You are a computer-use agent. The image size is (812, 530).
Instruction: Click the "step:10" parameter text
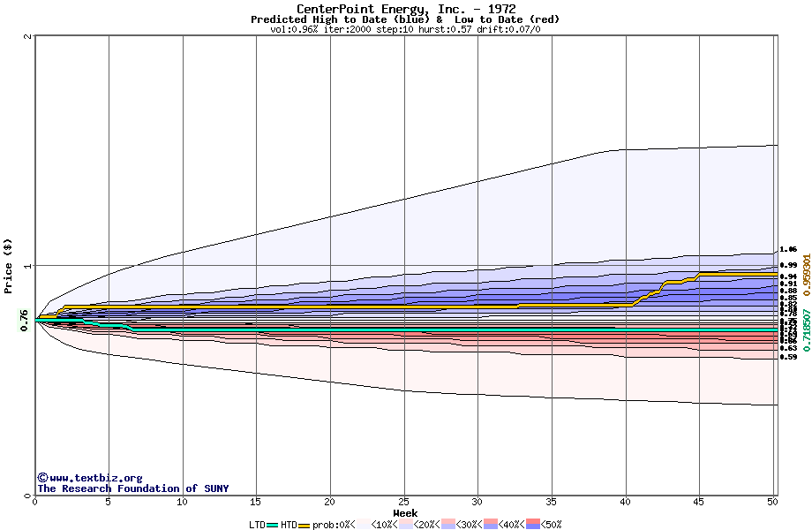(395, 29)
